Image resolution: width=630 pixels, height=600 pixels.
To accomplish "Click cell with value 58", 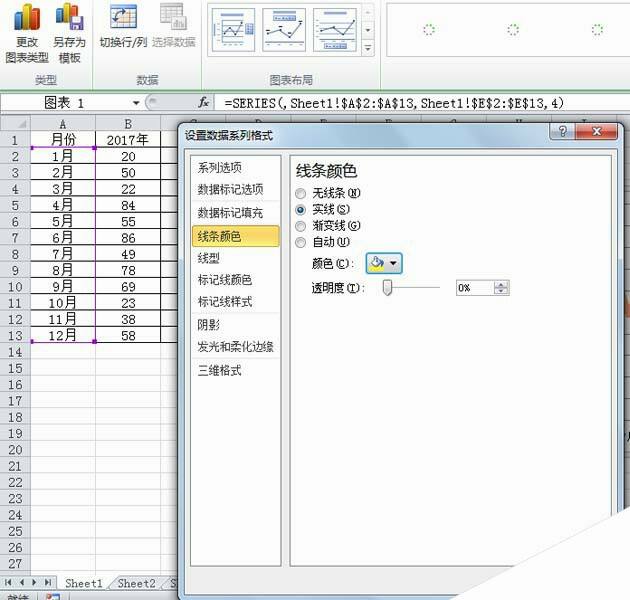I will pyautogui.click(x=128, y=335).
